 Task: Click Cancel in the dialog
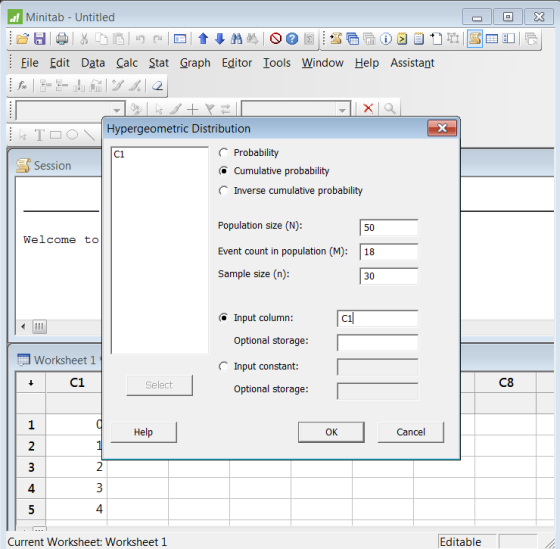(411, 432)
